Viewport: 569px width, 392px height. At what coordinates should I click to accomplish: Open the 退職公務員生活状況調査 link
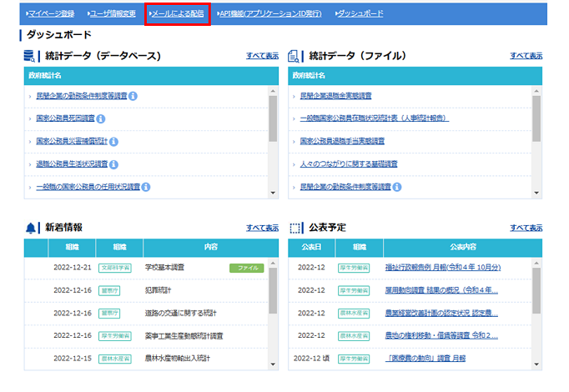[72, 164]
